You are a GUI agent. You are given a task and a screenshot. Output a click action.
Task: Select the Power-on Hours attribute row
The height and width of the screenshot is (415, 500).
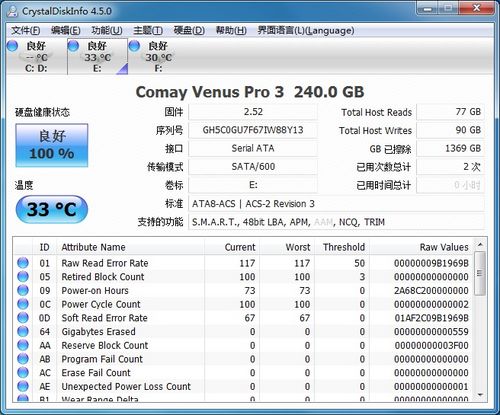point(243,290)
